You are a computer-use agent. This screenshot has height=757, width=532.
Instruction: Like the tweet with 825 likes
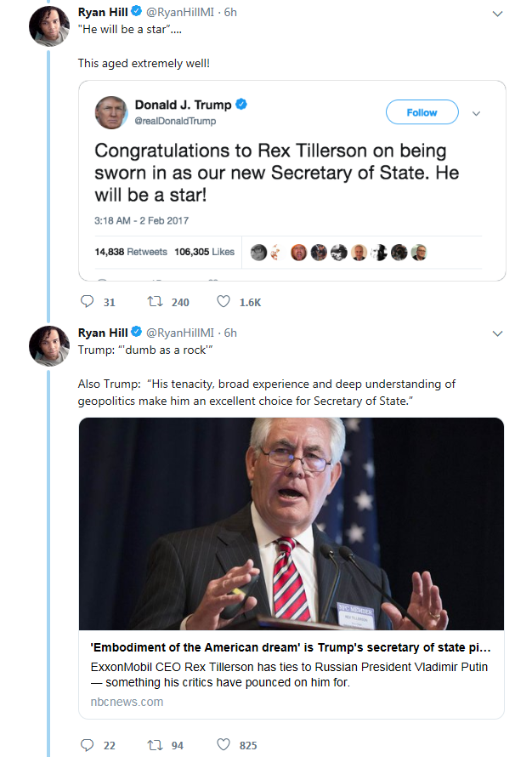click(224, 745)
